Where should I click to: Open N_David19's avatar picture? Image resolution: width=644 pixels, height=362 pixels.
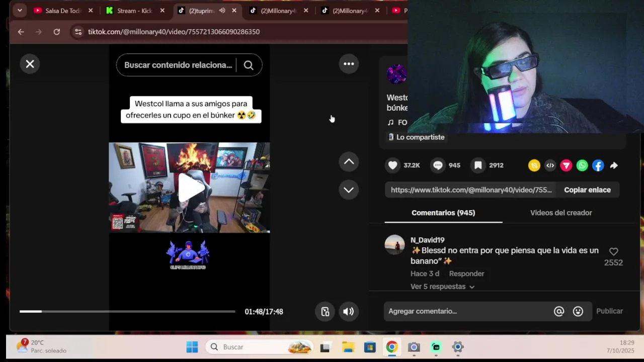click(394, 245)
